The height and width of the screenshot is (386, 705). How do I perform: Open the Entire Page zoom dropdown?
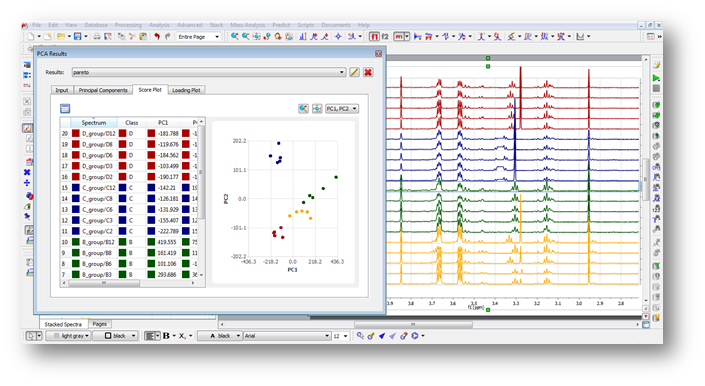tap(198, 37)
